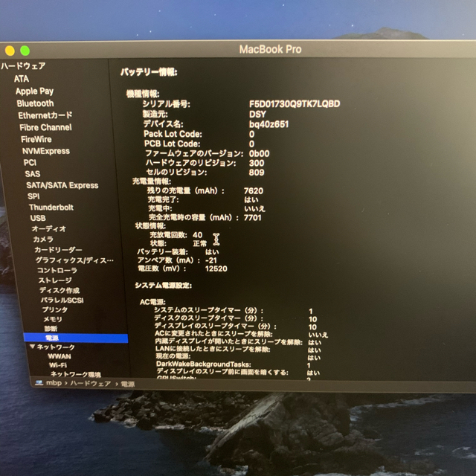Click the PCB Lot Code label

172,144
